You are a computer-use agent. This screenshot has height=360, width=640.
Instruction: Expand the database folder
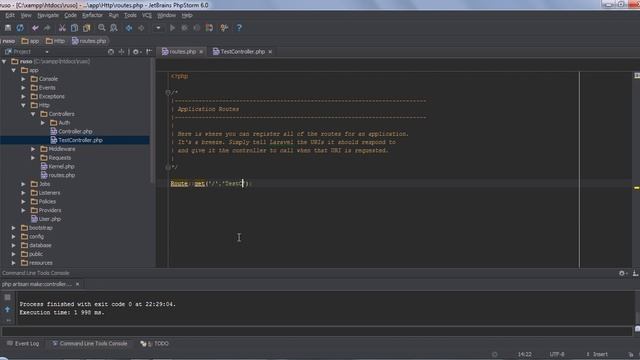tap(14, 245)
